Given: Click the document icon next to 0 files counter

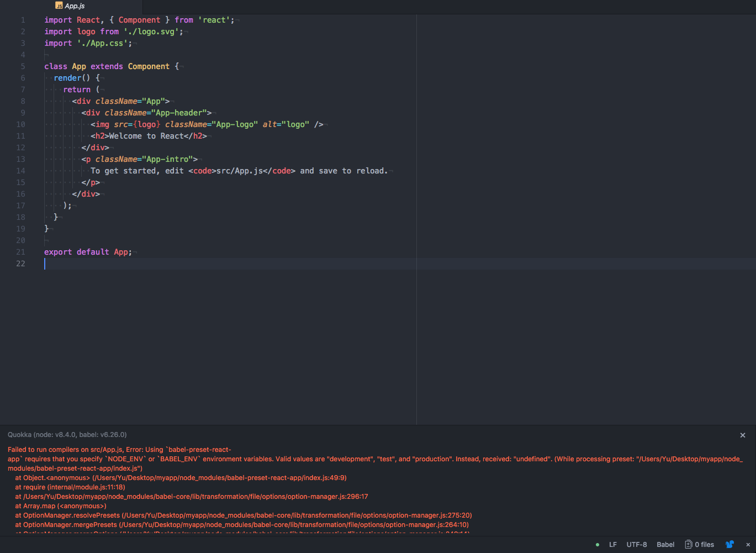Looking at the screenshot, I should tap(688, 544).
